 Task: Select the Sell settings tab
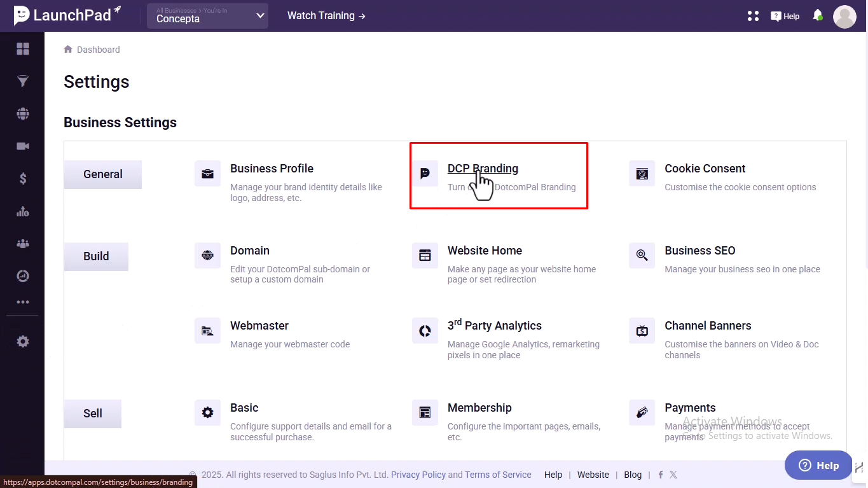pos(93,414)
